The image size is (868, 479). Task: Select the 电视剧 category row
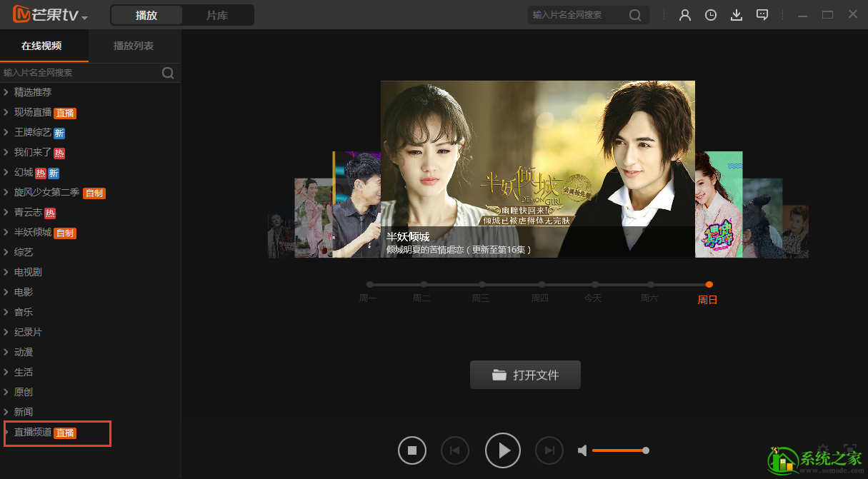(90, 272)
